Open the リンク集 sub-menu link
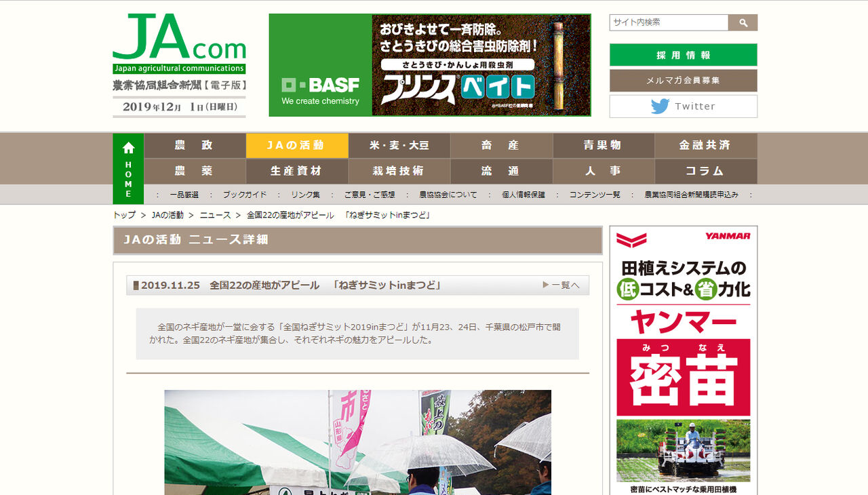Viewport: 868px width, 495px height. coord(306,195)
